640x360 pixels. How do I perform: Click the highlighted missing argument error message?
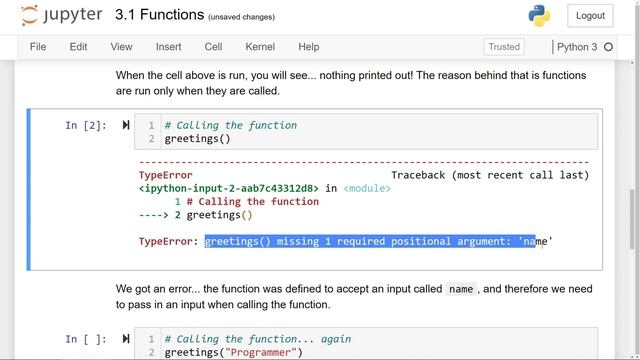point(370,241)
